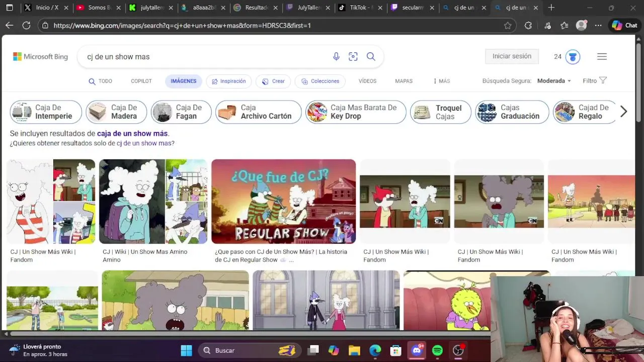Switch to TikTok browser tab

tap(361, 8)
